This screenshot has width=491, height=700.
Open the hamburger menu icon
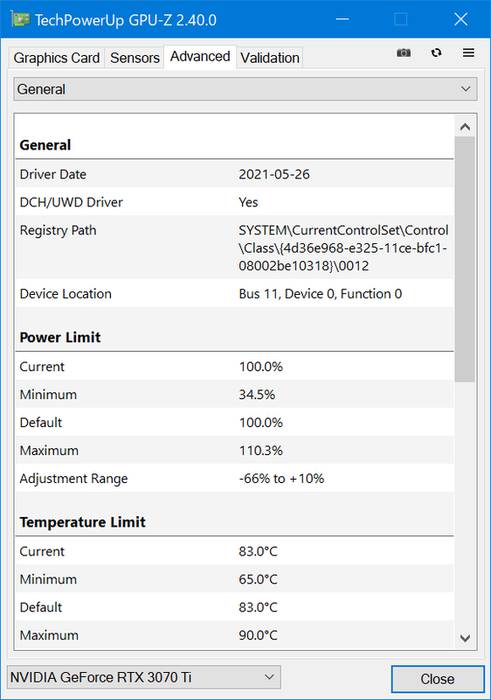click(468, 53)
